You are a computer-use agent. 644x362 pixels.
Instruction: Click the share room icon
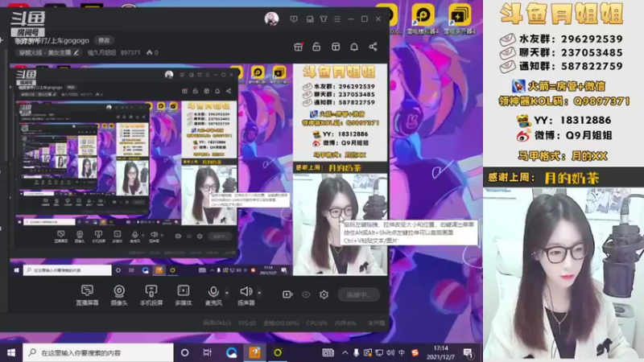click(x=373, y=47)
